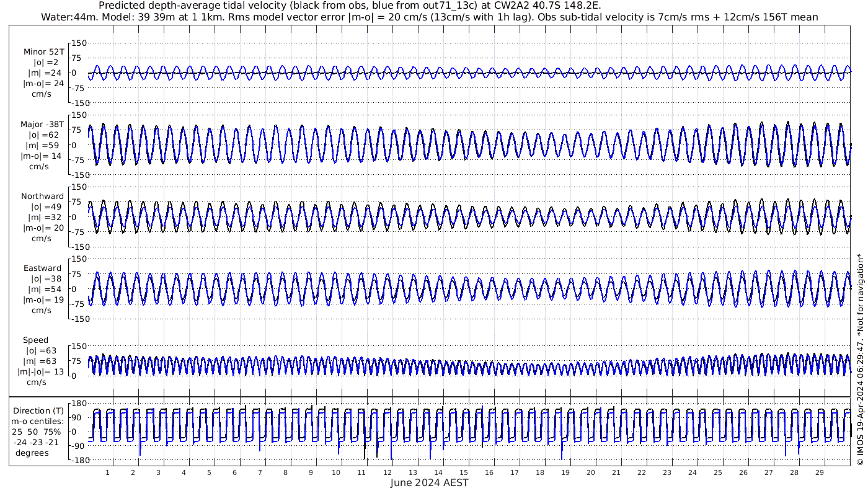Click day '25' on the date axis

click(717, 472)
